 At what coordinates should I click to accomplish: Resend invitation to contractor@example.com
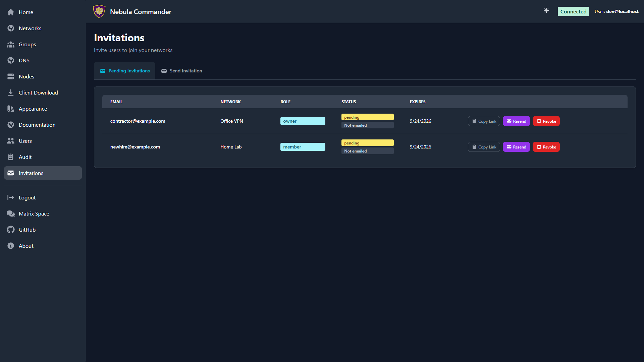[x=516, y=121]
